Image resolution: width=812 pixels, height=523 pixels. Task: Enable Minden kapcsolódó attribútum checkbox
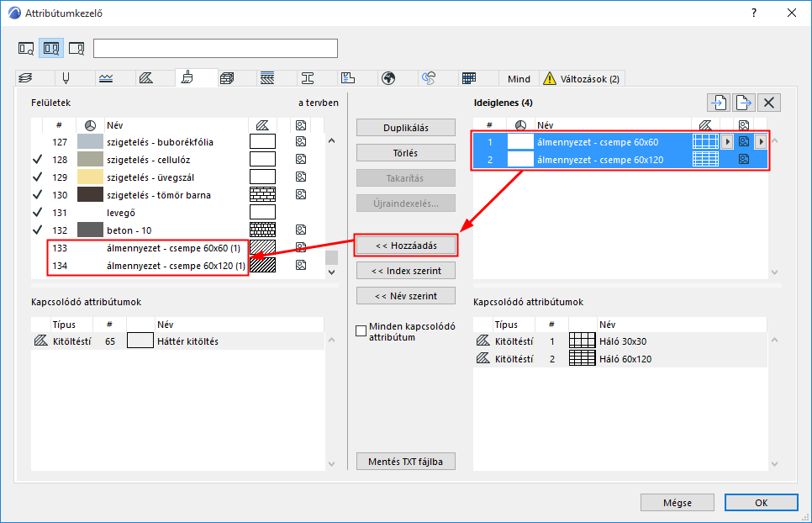pos(361,331)
